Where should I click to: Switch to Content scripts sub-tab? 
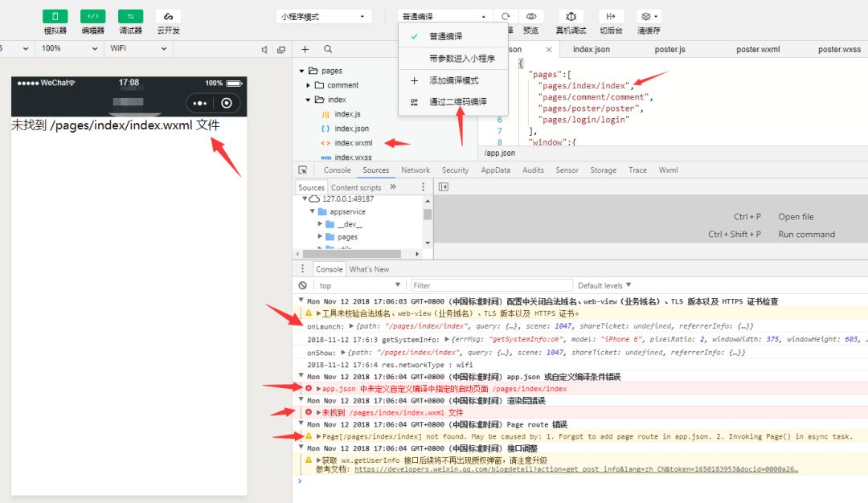coord(356,187)
